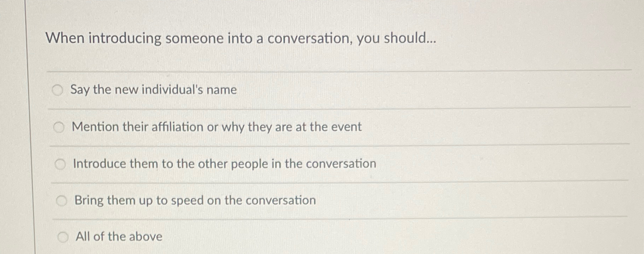Click the first answer row

tap(247, 90)
